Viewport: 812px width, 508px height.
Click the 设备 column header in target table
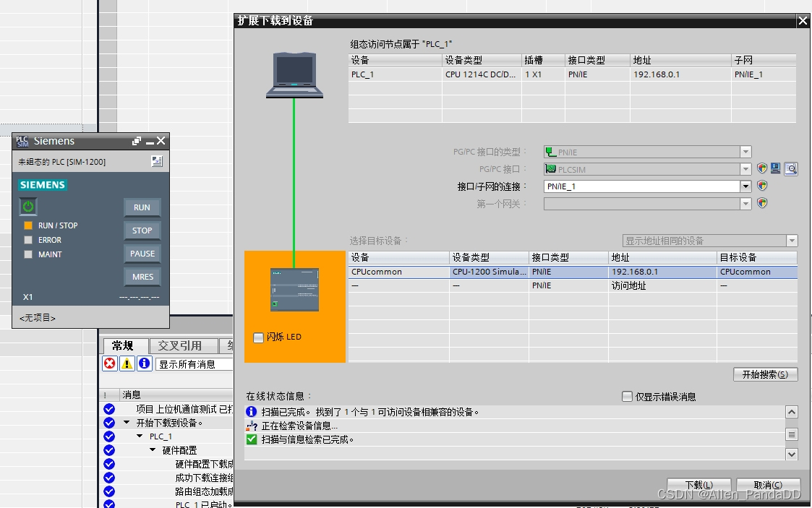pyautogui.click(x=398, y=257)
